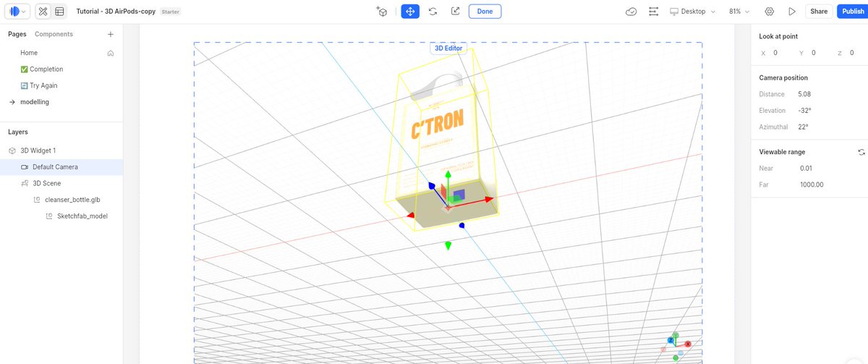868x364 pixels.
Task: Click the project title Tutorial - 3D AirPods-copy
Action: click(x=116, y=12)
